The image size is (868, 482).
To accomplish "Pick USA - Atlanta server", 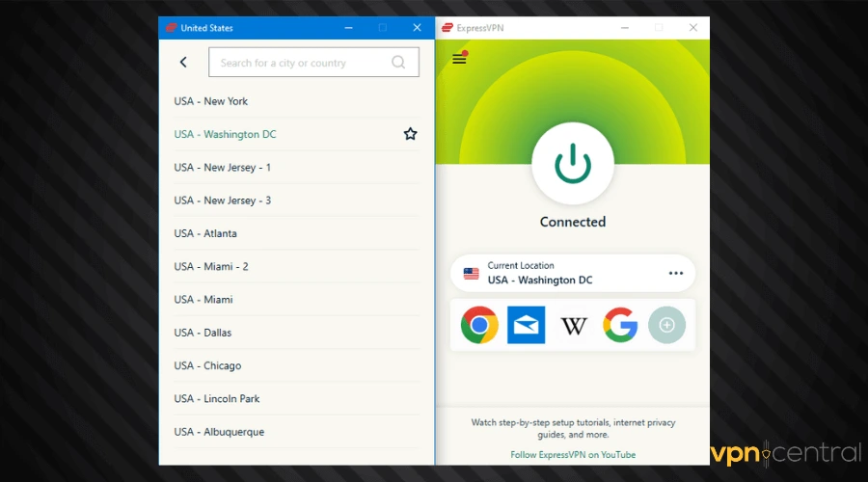I will pyautogui.click(x=296, y=233).
